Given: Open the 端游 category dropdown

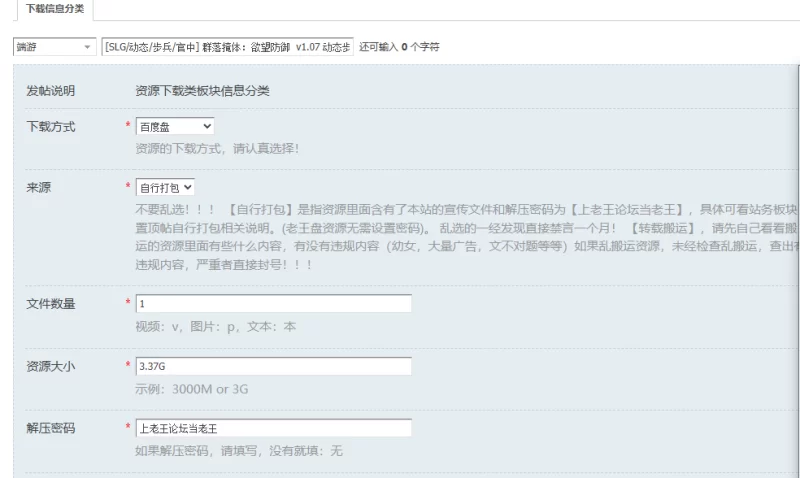Looking at the screenshot, I should (55, 47).
